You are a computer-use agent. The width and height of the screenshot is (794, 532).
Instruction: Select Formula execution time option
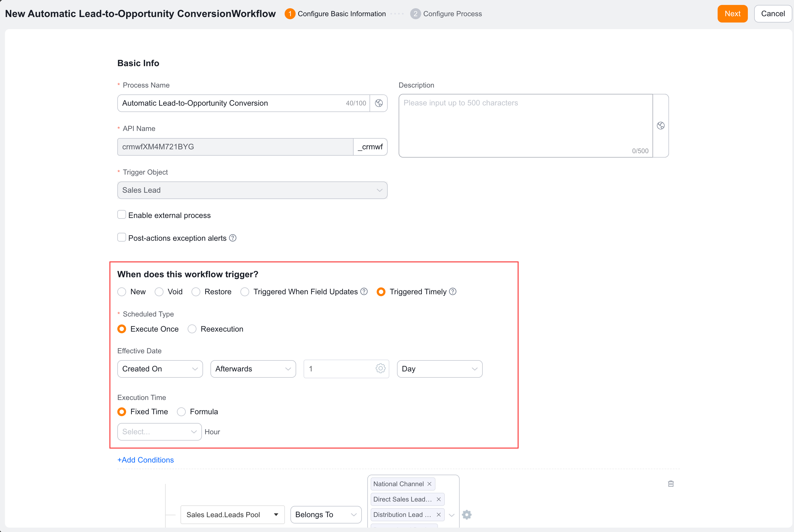click(x=181, y=411)
